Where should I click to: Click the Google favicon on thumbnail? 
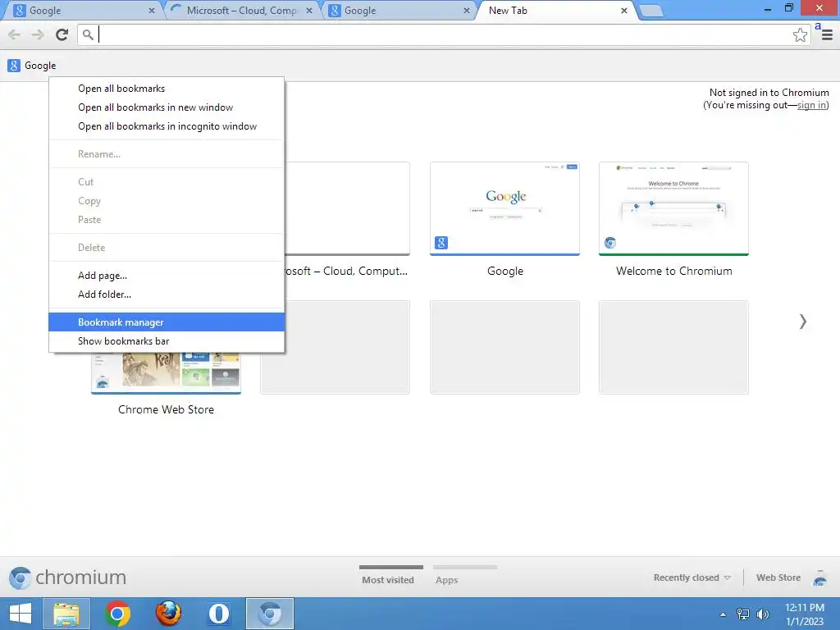click(441, 243)
